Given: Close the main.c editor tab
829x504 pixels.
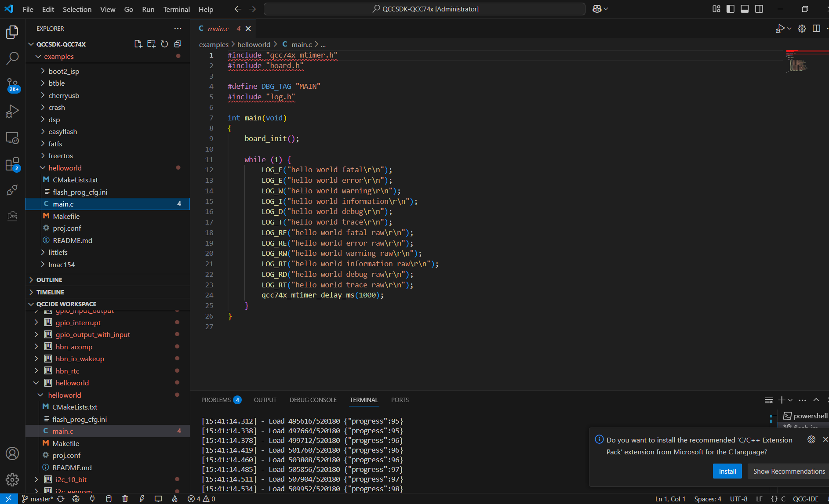Looking at the screenshot, I should 248,29.
